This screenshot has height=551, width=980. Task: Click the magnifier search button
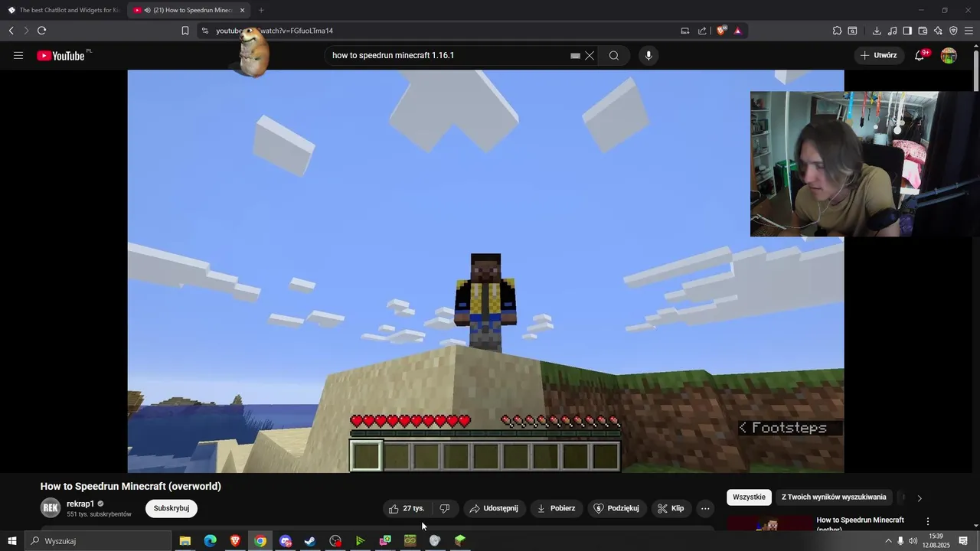(x=614, y=55)
